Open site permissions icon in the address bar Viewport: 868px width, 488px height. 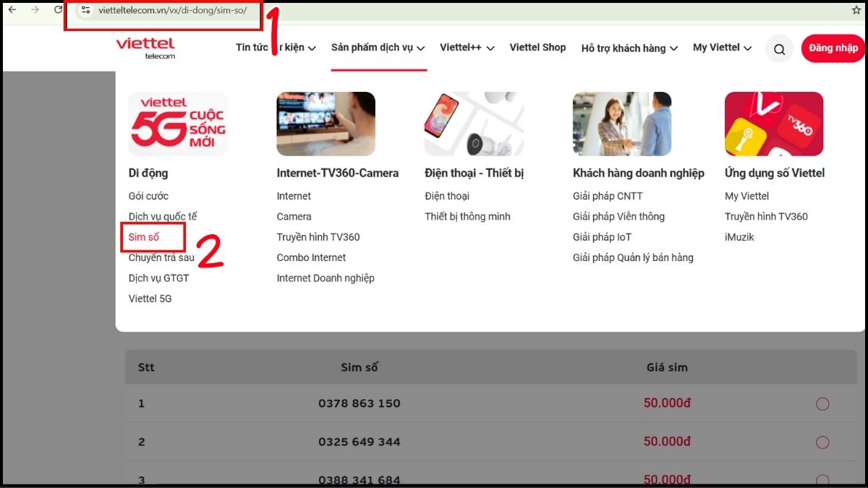pos(86,10)
